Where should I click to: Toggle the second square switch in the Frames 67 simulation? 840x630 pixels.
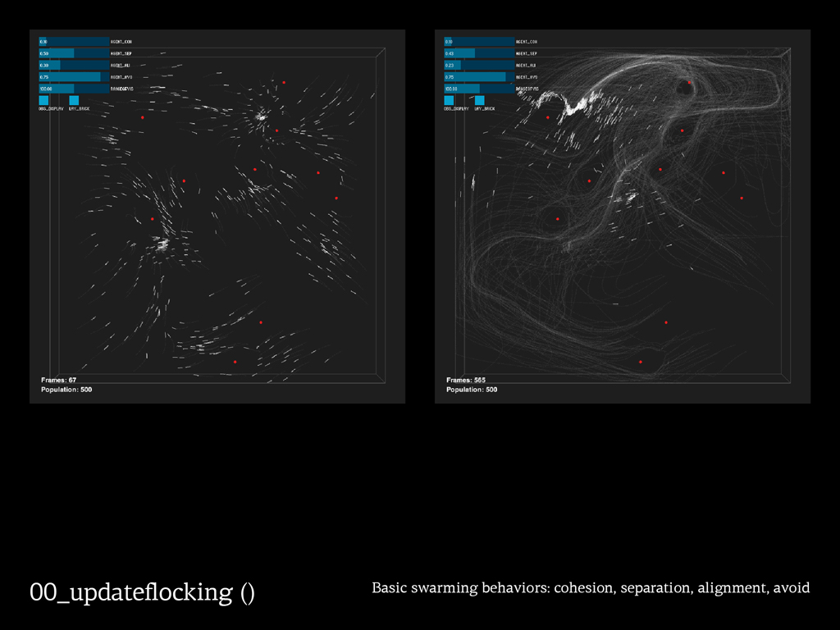tap(74, 100)
